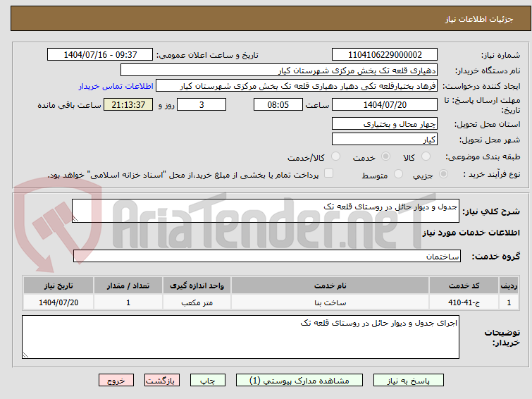Click the نام خدمت column header
This screenshot has height=399, width=532.
(330, 286)
